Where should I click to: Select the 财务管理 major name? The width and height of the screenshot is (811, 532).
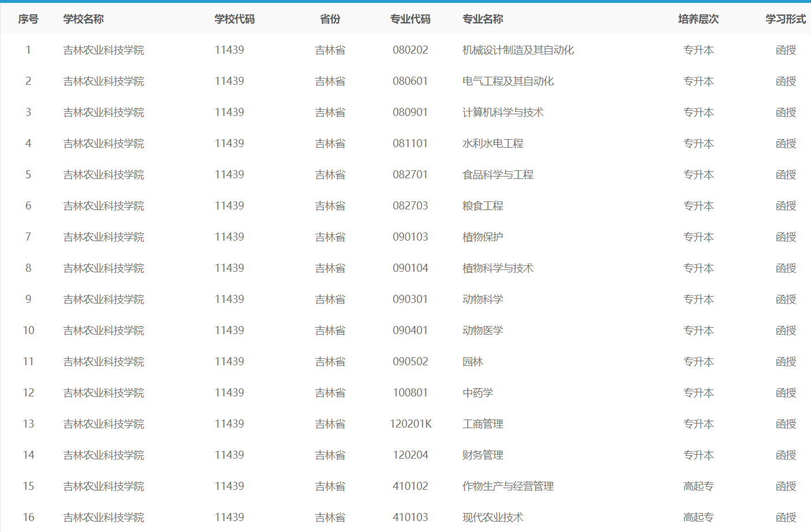[483, 455]
